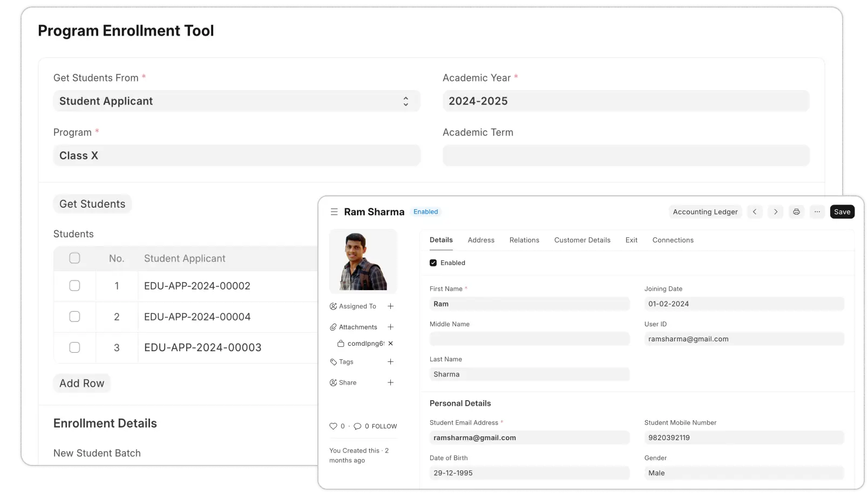The width and height of the screenshot is (868, 493).
Task: Open the Get Students From dropdown
Action: click(x=236, y=101)
